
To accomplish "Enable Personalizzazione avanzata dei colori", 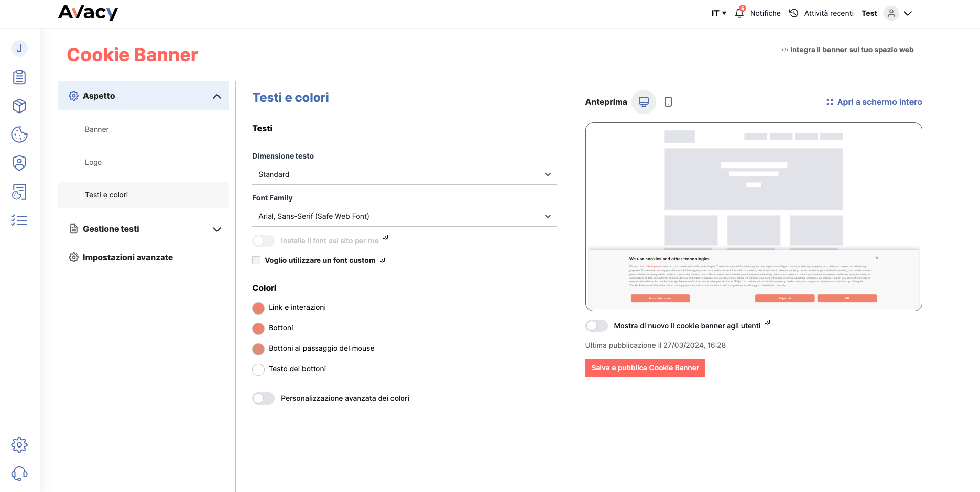I will click(x=264, y=398).
